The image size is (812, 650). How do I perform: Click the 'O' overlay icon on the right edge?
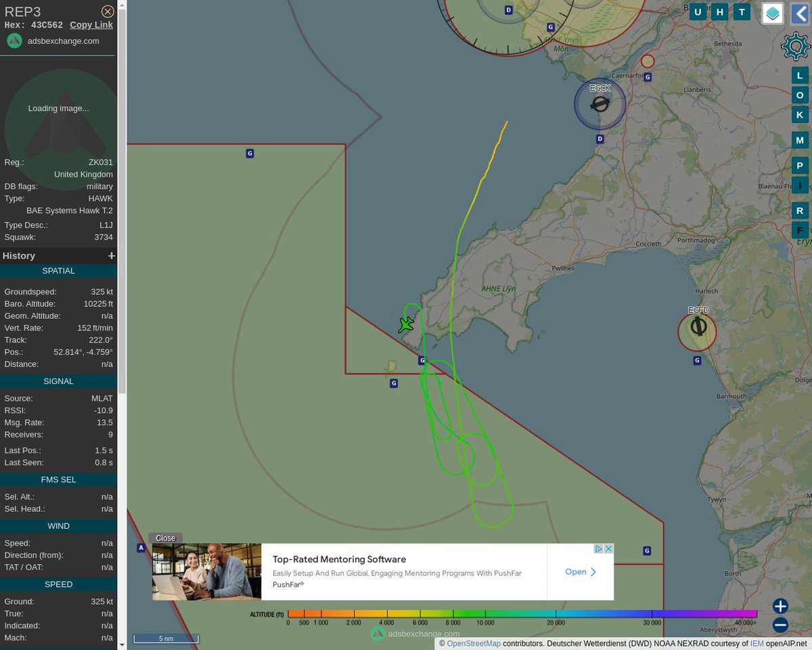pos(799,95)
